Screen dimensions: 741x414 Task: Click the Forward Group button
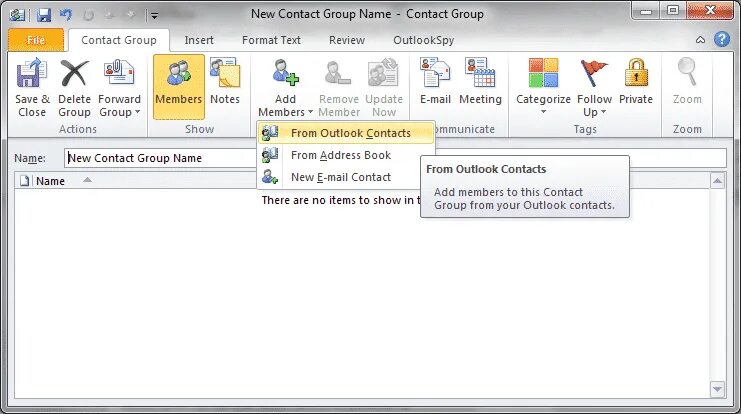click(x=119, y=88)
